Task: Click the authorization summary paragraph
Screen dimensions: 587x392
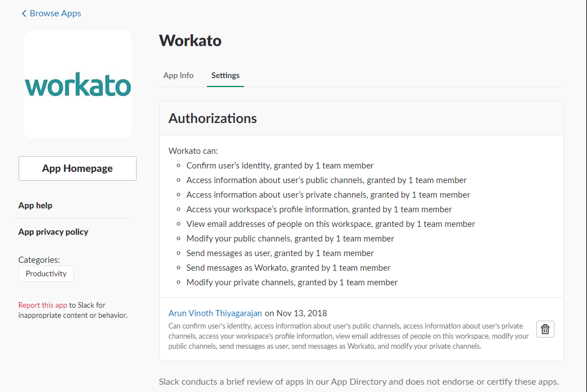Action: (x=348, y=336)
